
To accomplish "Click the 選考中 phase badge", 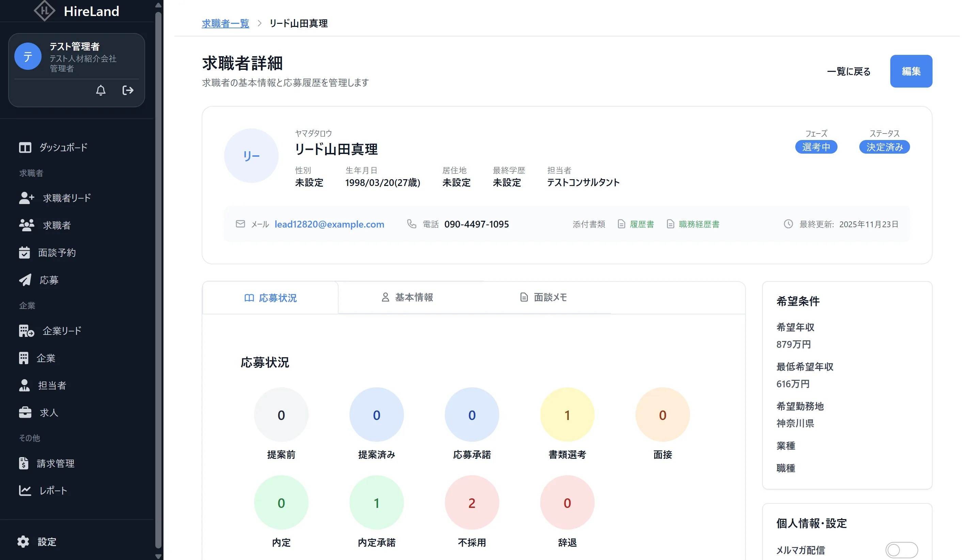I will pyautogui.click(x=816, y=147).
